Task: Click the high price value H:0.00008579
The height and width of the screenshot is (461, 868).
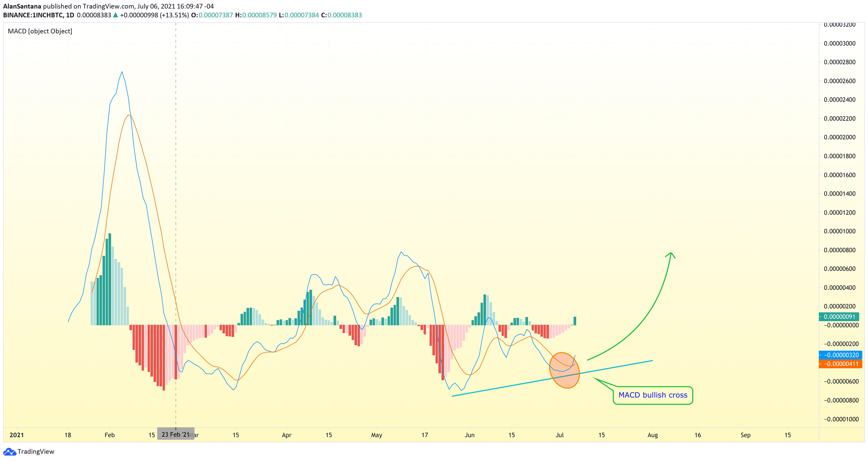Action: coord(256,15)
